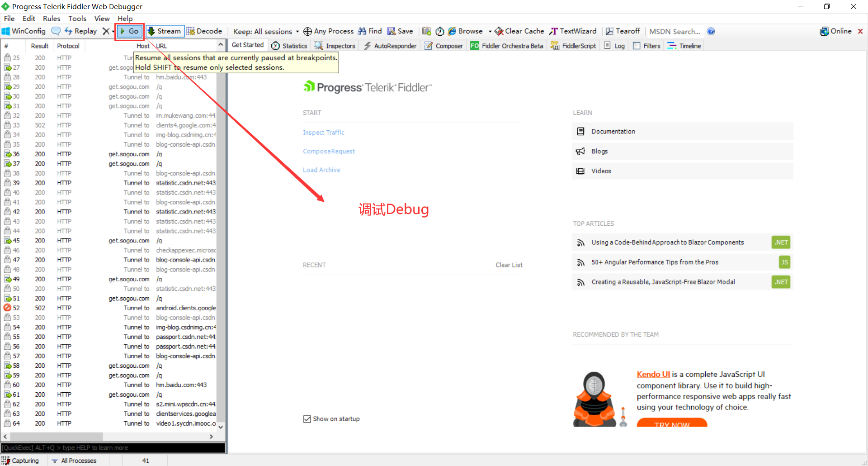
Task: Click the Remove sessions X icon
Action: click(106, 31)
